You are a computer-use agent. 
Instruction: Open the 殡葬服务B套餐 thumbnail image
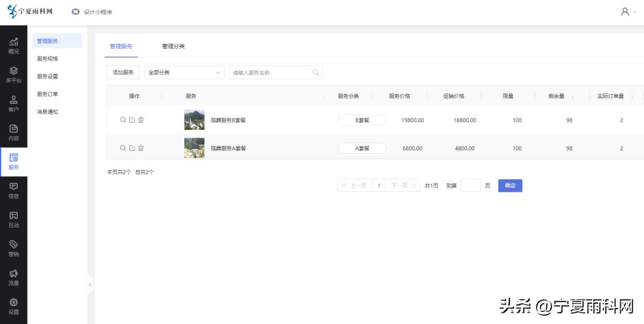194,120
